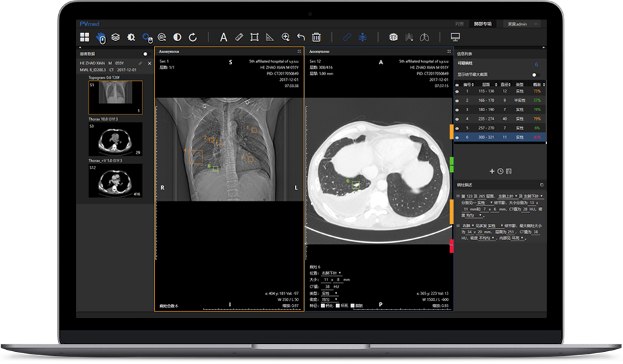Click the plus icon below nodule table

tap(492, 171)
